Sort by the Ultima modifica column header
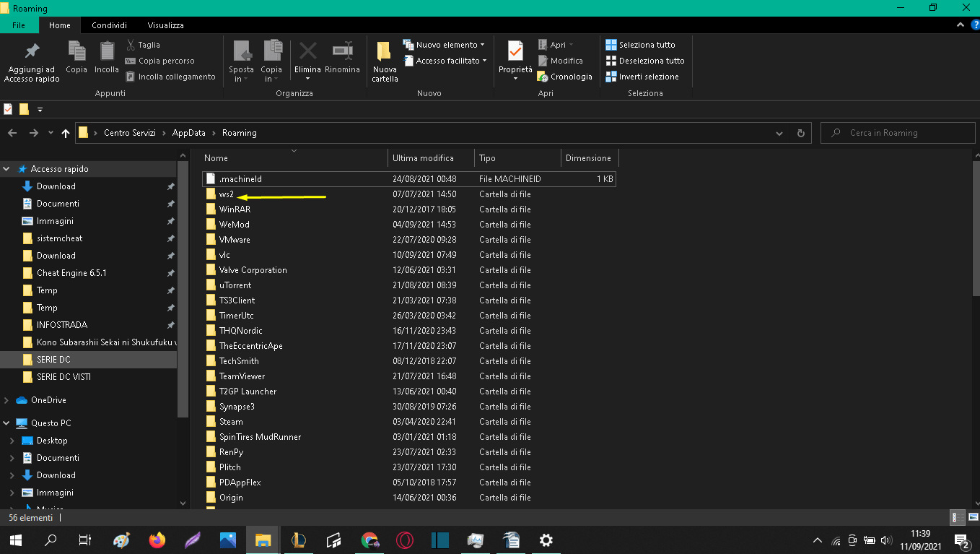The height and width of the screenshot is (554, 980). coord(432,158)
